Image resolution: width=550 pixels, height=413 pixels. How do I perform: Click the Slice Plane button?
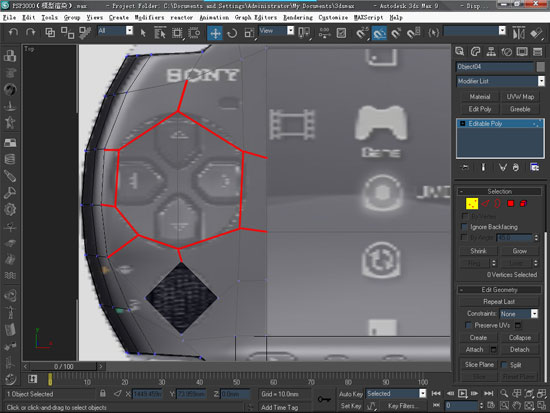(479, 365)
